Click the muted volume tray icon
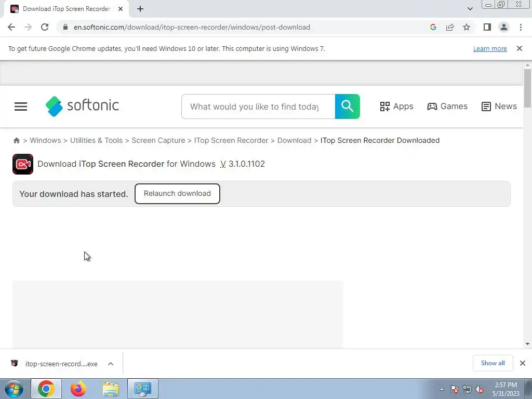Image resolution: width=532 pixels, height=399 pixels. coord(480,389)
